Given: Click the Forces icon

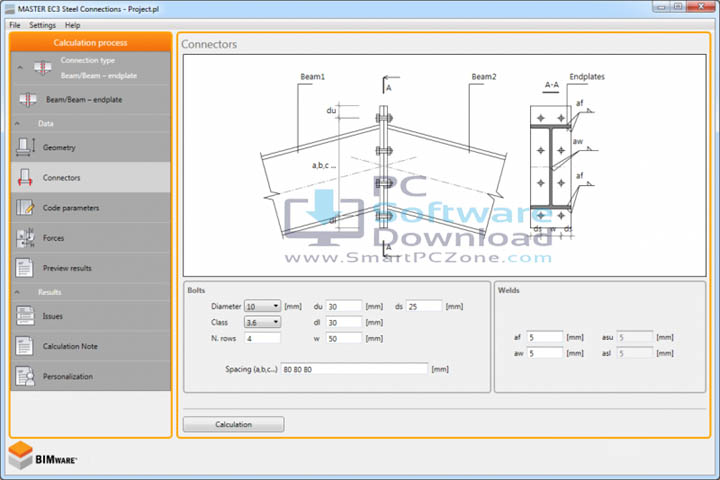Looking at the screenshot, I should (x=25, y=238).
